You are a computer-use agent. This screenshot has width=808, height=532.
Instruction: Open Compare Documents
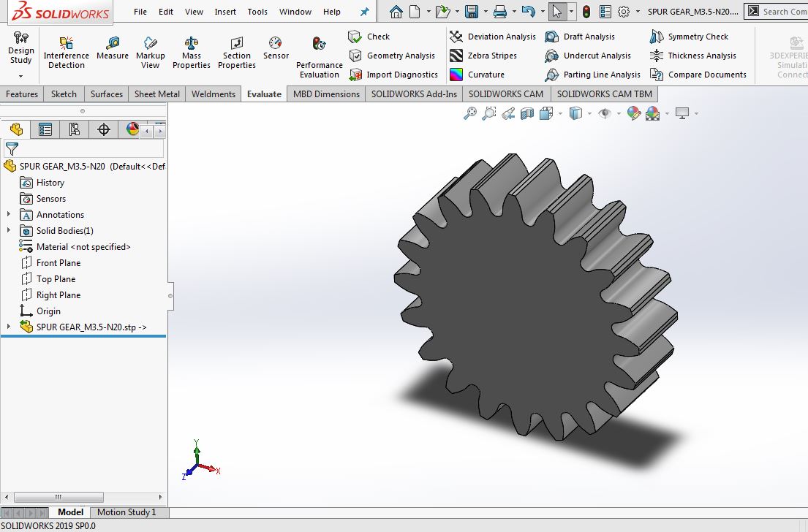tap(698, 75)
